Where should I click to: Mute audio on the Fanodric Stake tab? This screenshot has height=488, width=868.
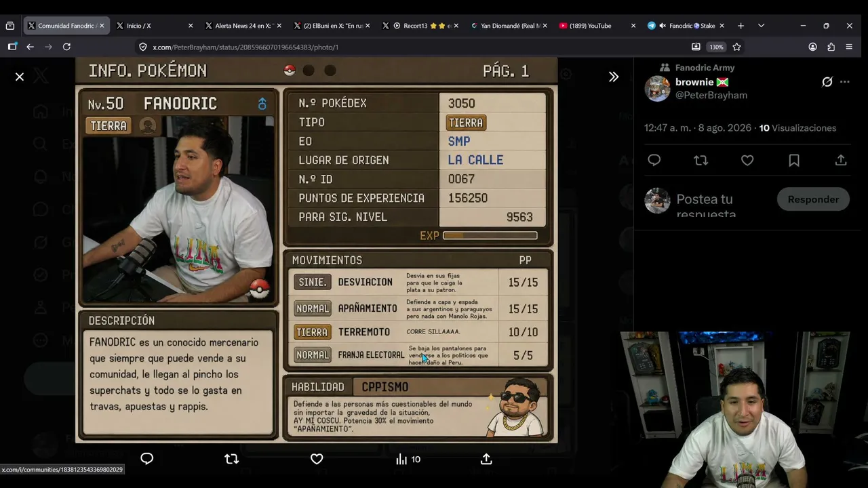tap(662, 26)
